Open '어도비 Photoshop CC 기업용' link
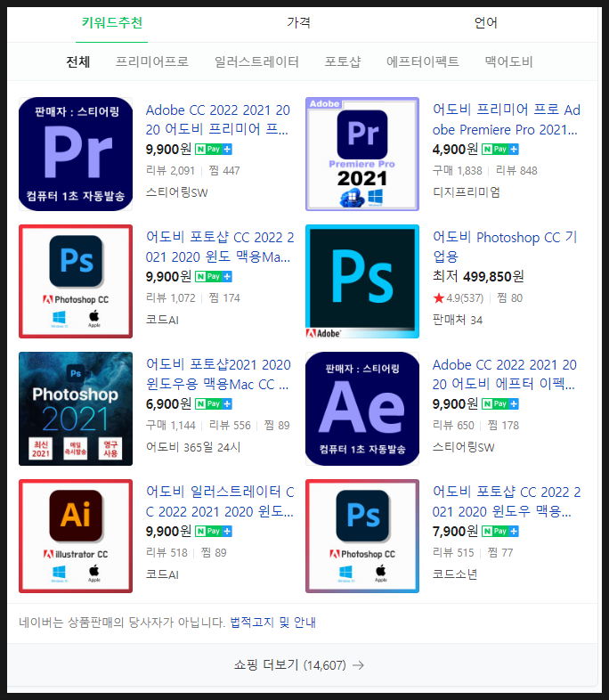 pyautogui.click(x=505, y=247)
